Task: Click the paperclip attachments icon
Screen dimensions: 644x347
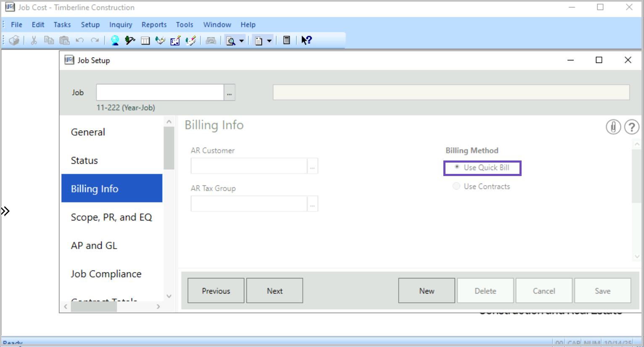Action: click(x=613, y=127)
